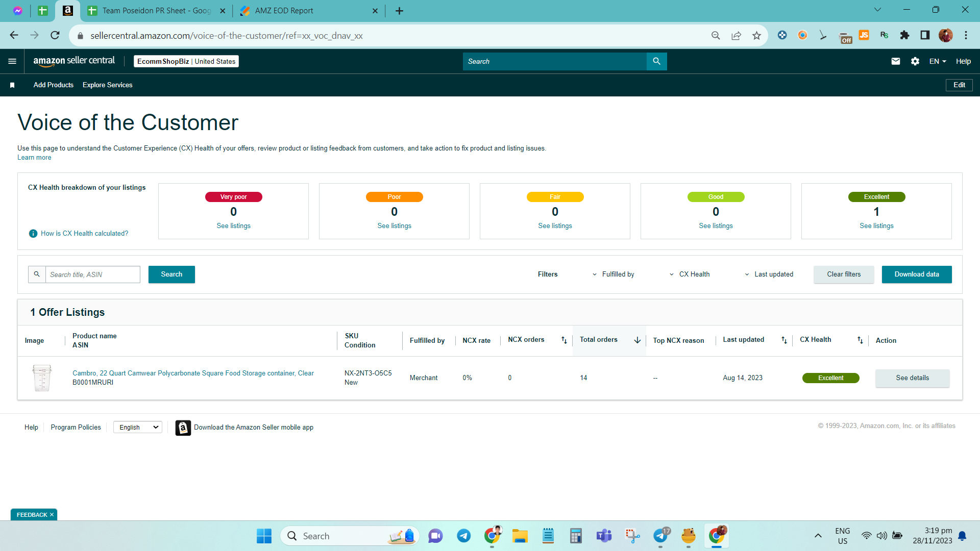Open Chrome tab search chevron
The image size is (980, 551).
click(877, 10)
